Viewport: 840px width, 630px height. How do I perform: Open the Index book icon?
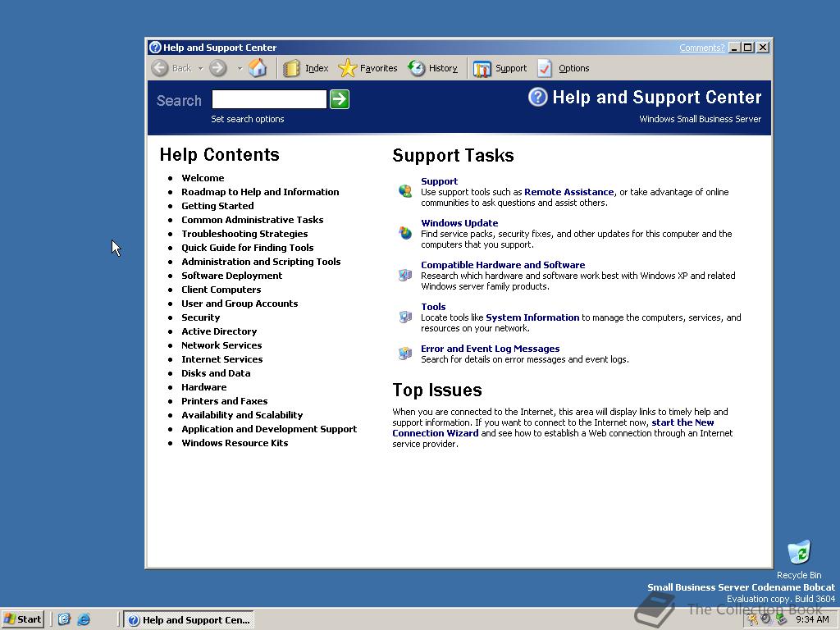click(291, 68)
